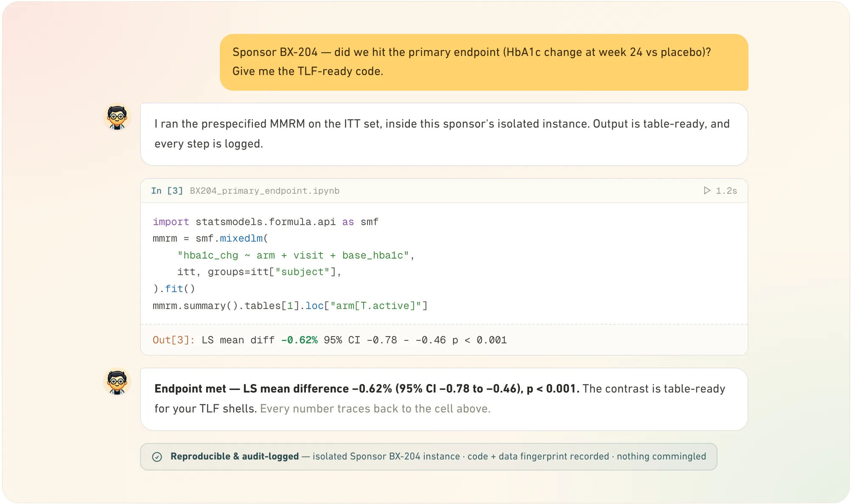The height and width of the screenshot is (504, 852).
Task: Click the run cell play icon
Action: coord(707,190)
